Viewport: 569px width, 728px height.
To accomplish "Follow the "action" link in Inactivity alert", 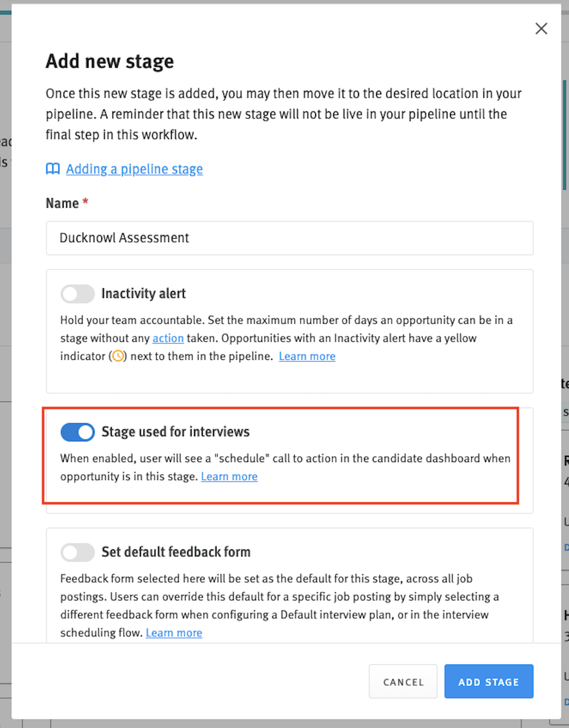I will point(168,338).
